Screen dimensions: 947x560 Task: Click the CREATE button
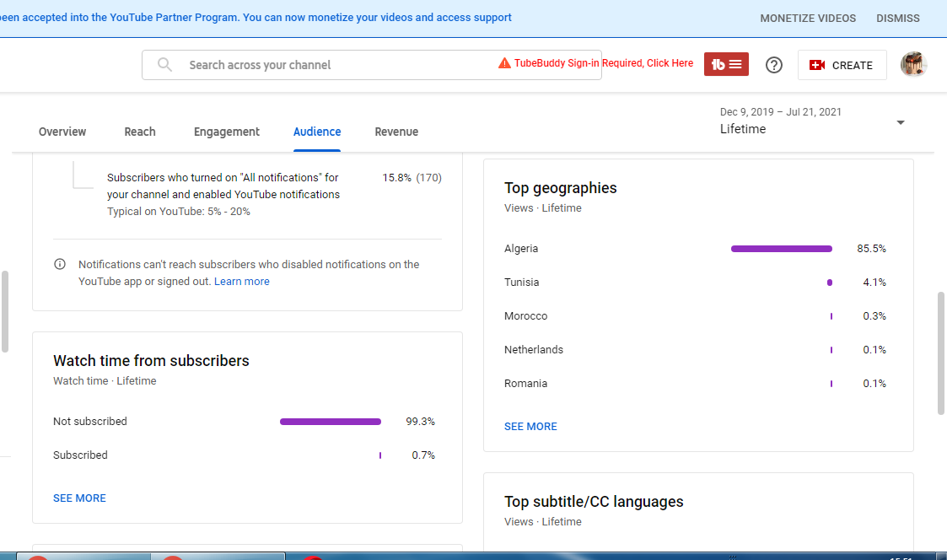tap(842, 65)
